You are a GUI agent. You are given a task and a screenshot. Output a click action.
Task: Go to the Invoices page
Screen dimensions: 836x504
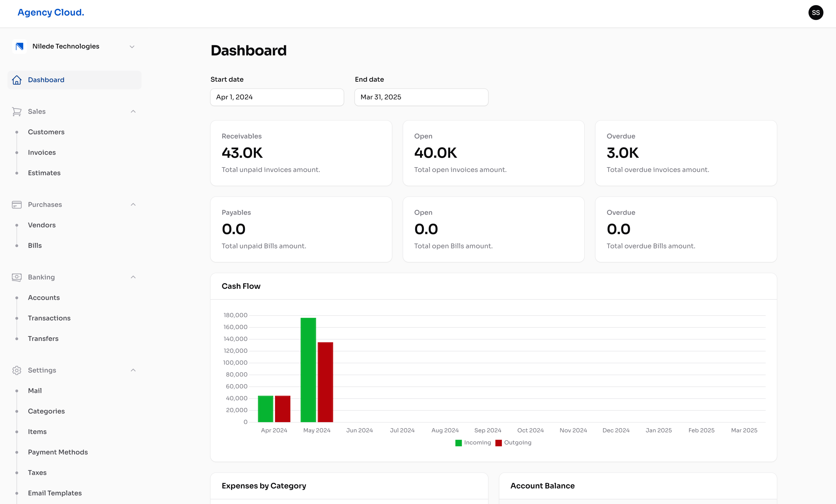click(42, 152)
